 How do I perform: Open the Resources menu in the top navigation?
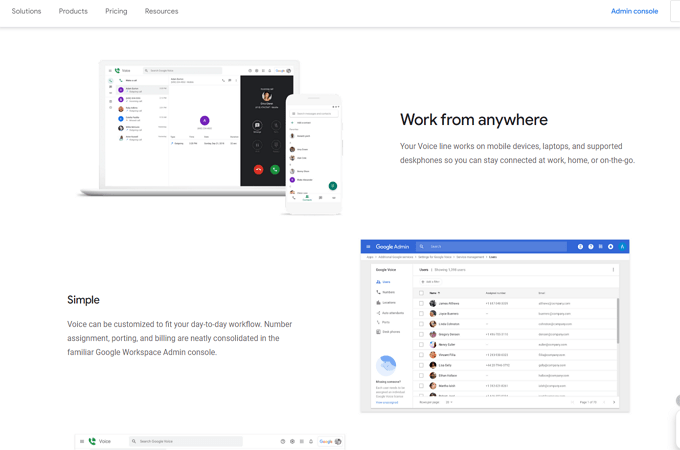pos(161,11)
